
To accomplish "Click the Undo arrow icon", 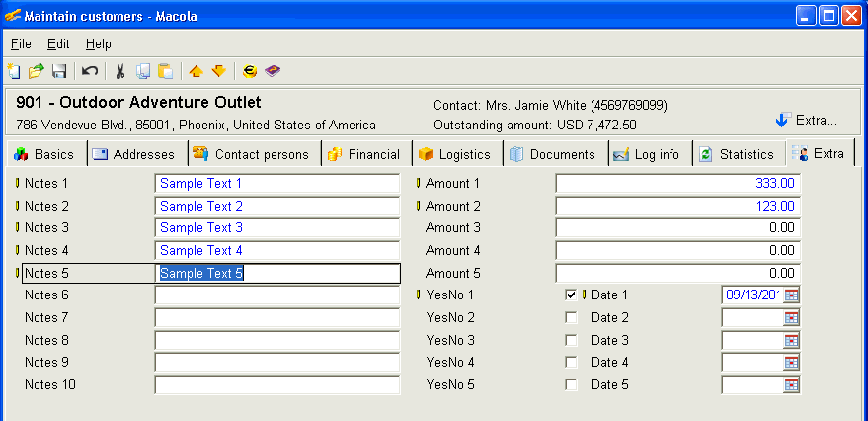I will pyautogui.click(x=90, y=71).
